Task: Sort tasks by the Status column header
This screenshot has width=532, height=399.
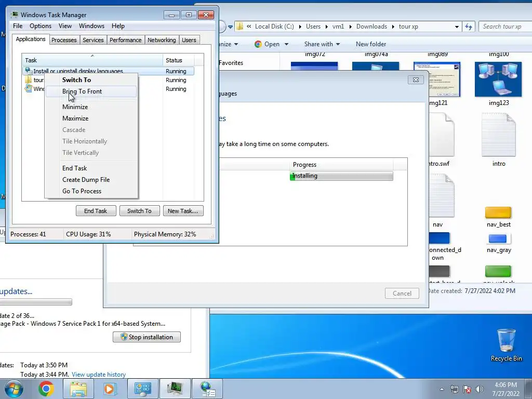Action: [x=178, y=60]
